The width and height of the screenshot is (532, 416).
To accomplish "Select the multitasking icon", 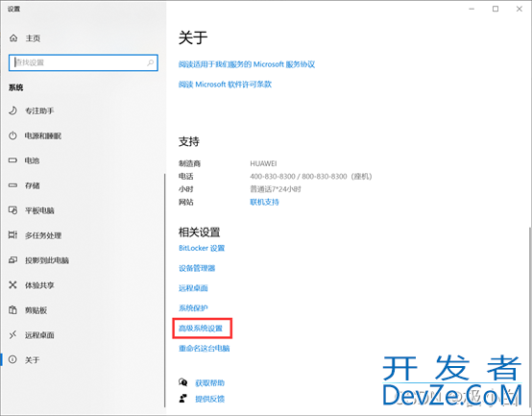I will [x=12, y=234].
